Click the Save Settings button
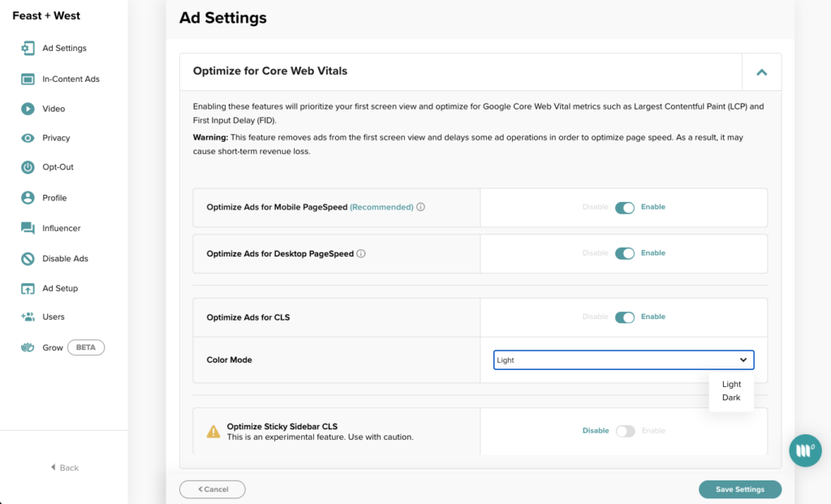 pyautogui.click(x=739, y=489)
